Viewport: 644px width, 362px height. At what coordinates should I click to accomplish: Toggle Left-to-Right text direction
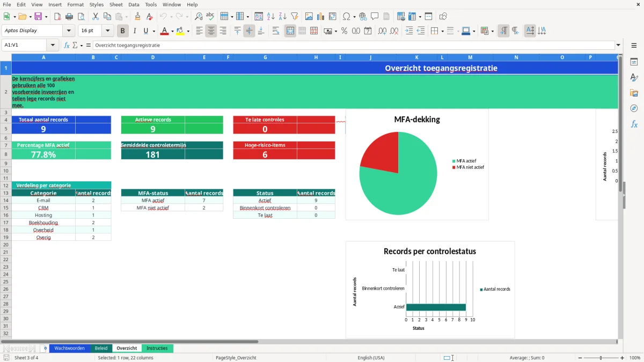[x=503, y=31]
